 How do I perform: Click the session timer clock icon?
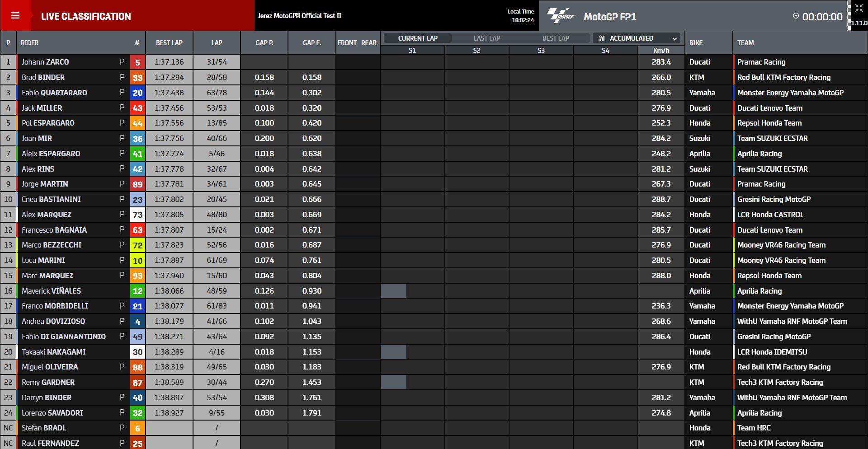coord(796,16)
